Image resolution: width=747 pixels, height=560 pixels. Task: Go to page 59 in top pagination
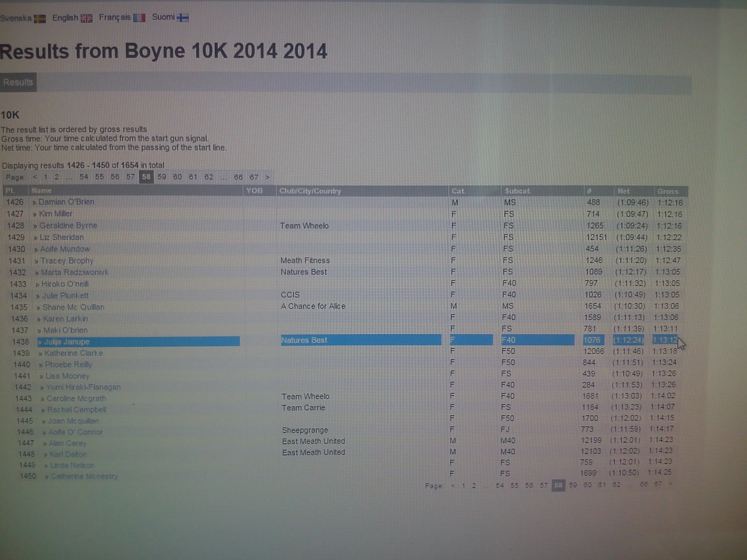[162, 177]
